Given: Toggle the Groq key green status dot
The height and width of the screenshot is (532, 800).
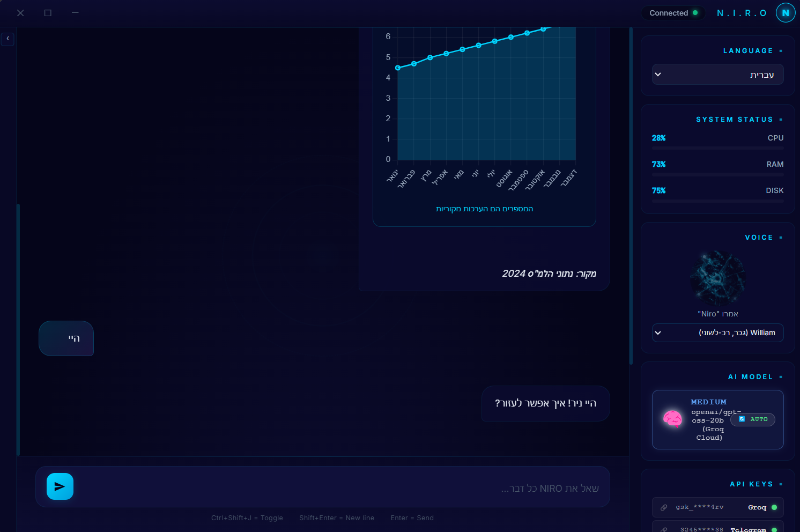Looking at the screenshot, I should pyautogui.click(x=774, y=507).
